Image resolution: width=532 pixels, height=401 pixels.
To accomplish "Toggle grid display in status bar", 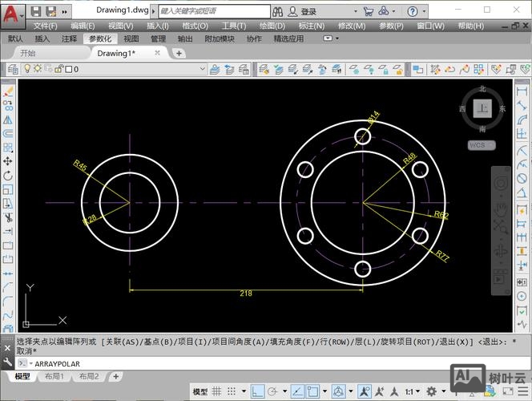I will 219,391.
